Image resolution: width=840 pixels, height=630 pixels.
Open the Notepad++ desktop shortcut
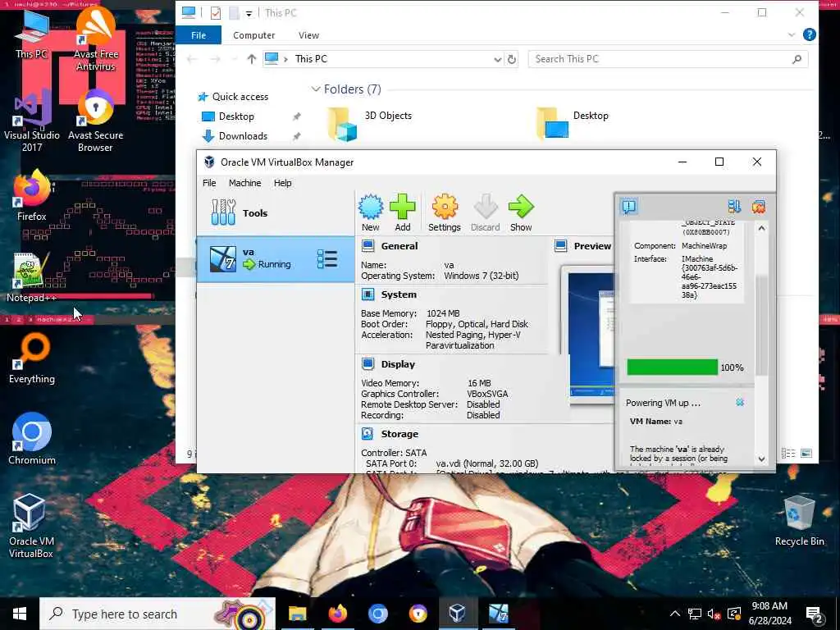tap(31, 277)
